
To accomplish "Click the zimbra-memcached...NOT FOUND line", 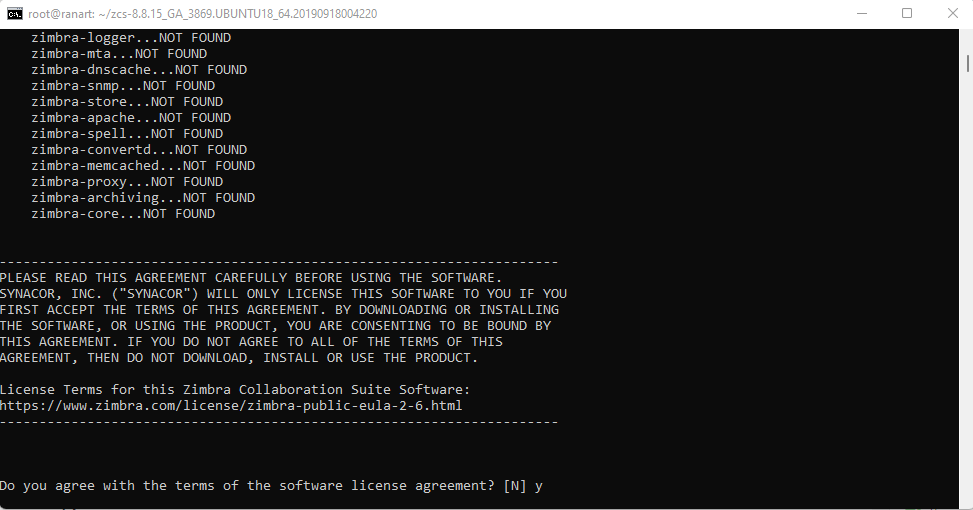I will pyautogui.click(x=143, y=166).
